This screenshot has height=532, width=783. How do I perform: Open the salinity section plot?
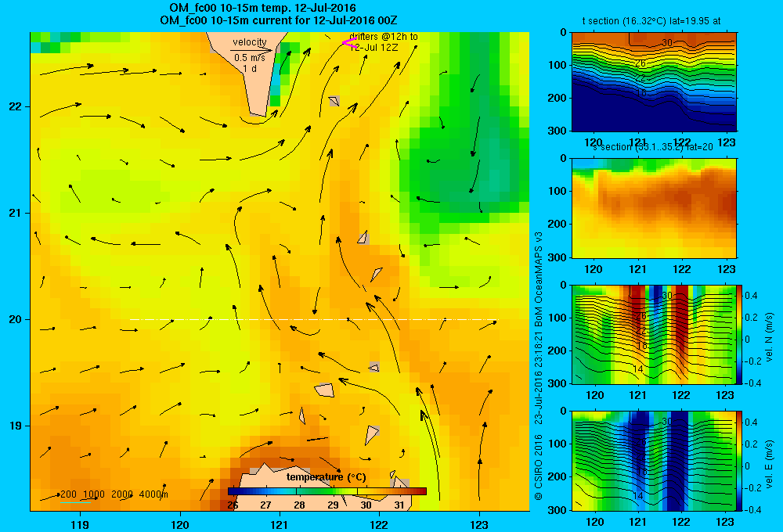coord(654,208)
